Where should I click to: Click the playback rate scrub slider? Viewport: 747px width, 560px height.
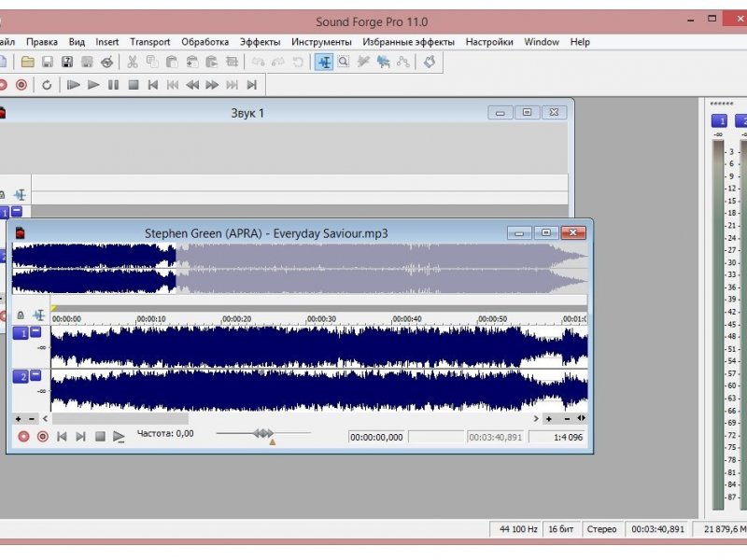point(263,433)
